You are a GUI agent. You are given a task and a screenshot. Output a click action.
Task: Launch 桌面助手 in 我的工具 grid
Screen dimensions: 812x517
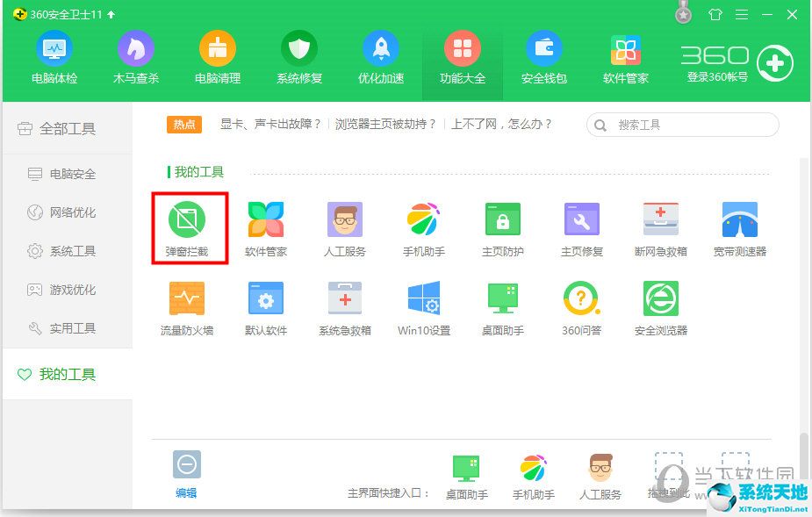coord(503,308)
